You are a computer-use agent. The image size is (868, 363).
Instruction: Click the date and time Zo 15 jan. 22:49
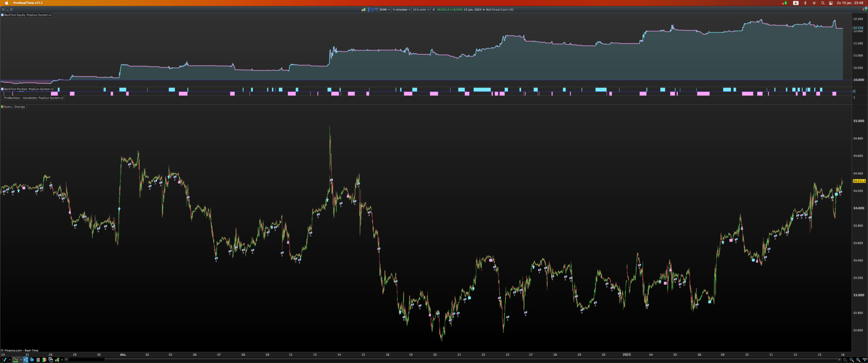tap(850, 3)
